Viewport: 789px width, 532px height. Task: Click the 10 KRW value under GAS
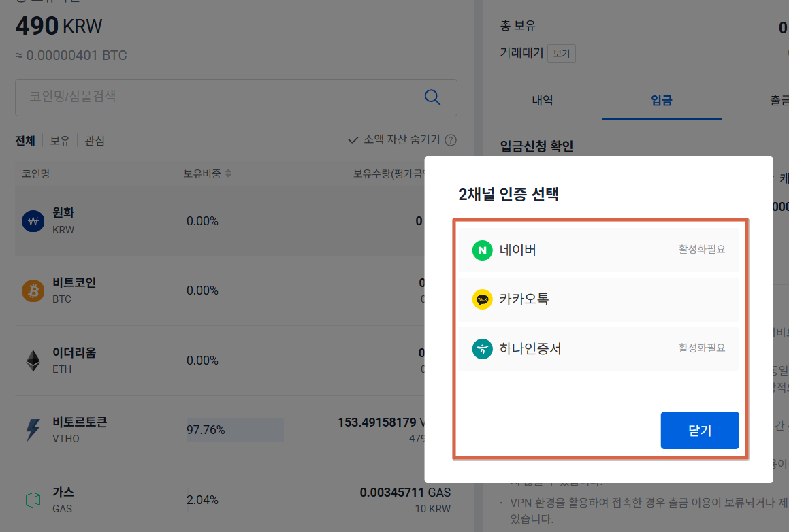[433, 509]
